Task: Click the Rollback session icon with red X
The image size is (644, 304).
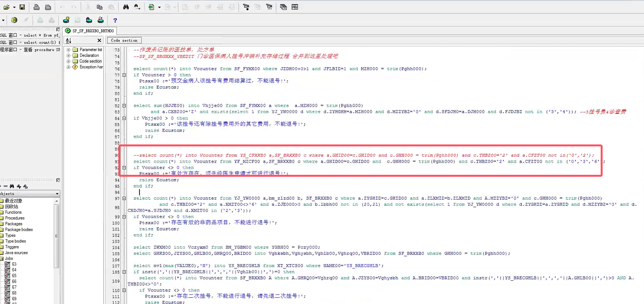Action: click(100, 20)
